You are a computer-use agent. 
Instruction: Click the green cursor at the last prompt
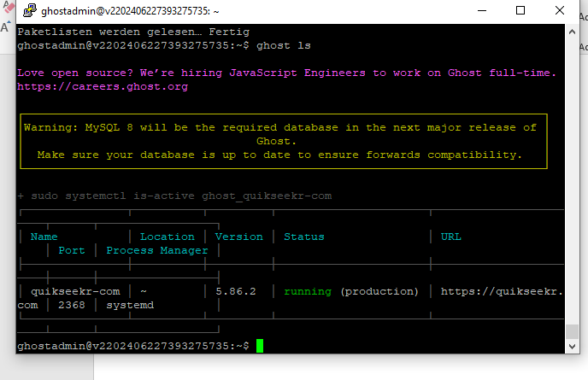[260, 346]
